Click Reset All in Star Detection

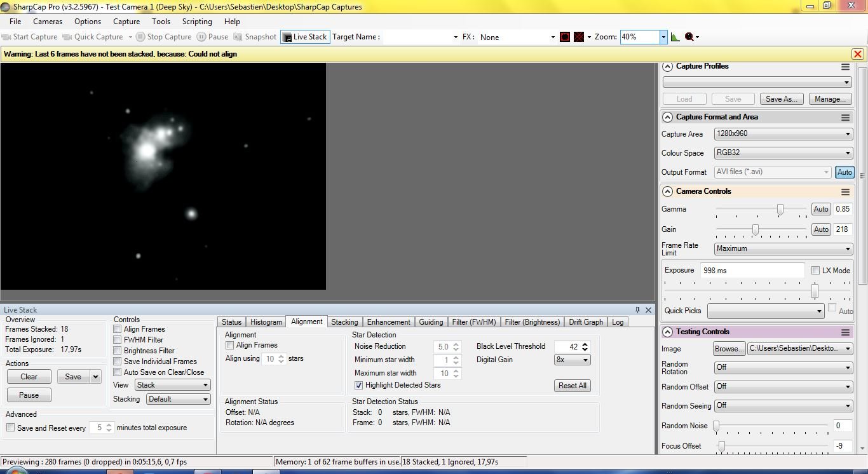573,386
